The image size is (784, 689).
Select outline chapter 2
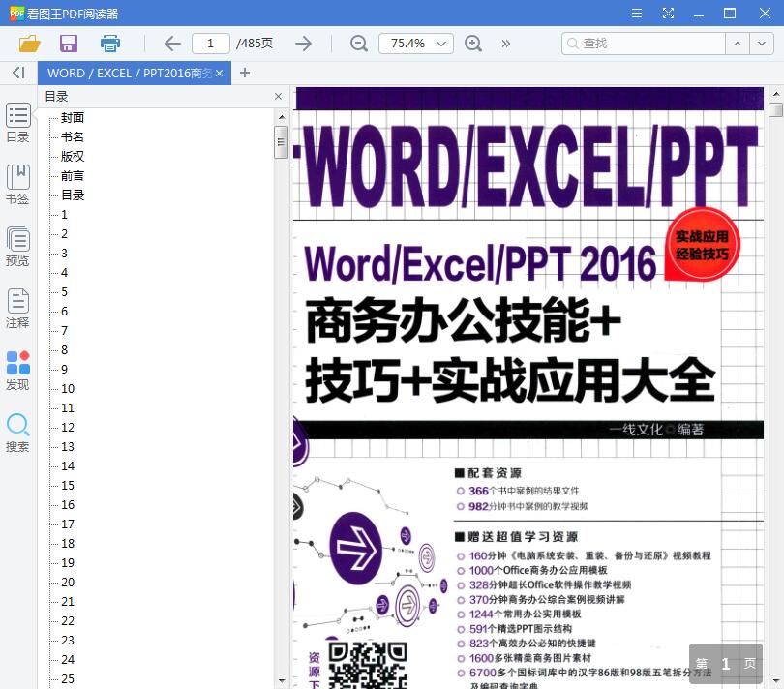coord(64,233)
